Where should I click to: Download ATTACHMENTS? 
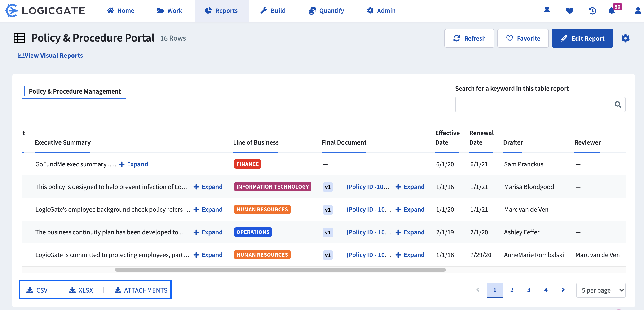(x=141, y=290)
